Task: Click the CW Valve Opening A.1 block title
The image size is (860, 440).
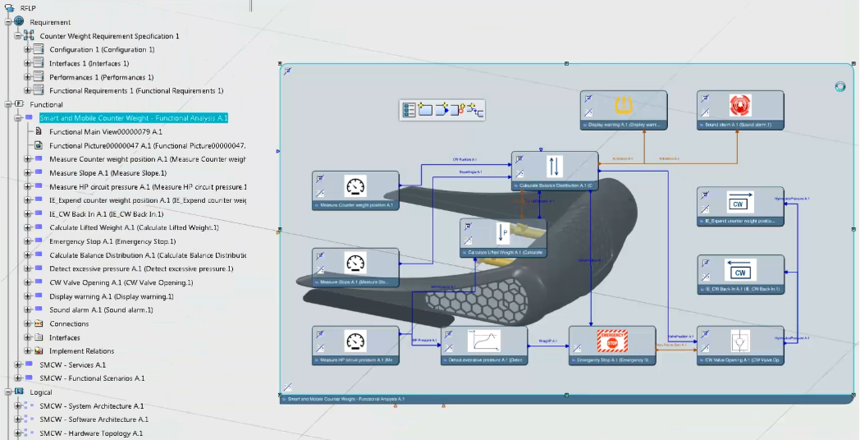Action: (x=740, y=360)
